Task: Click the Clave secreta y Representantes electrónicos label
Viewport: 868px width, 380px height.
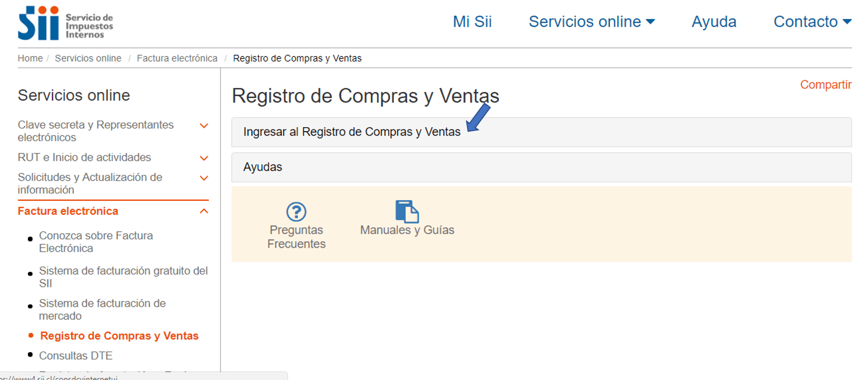Action: [x=96, y=131]
